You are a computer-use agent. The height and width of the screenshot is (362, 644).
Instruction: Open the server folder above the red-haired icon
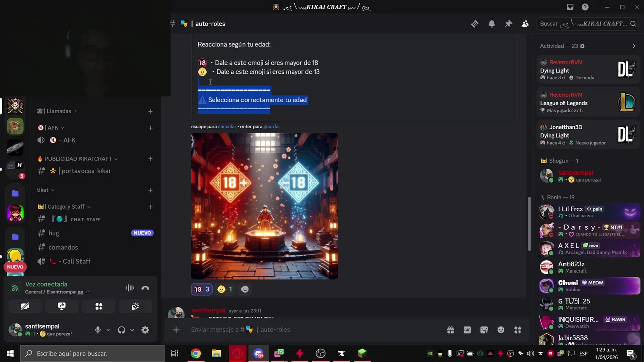point(15,193)
